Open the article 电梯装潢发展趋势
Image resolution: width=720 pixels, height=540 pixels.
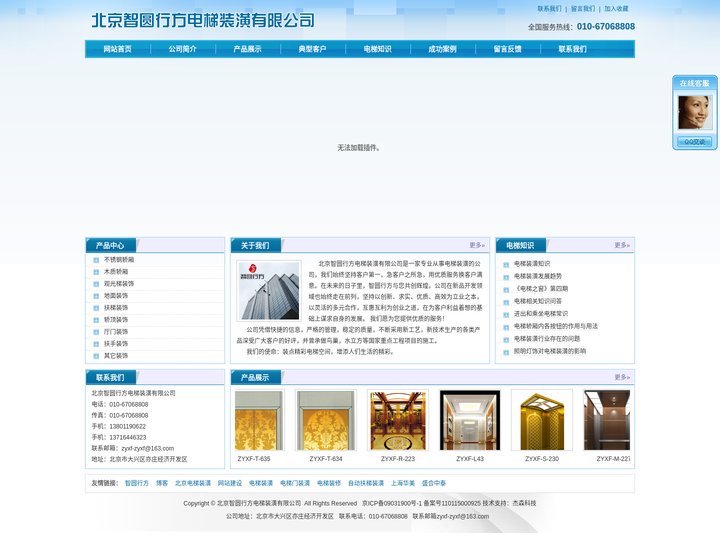[x=538, y=276]
